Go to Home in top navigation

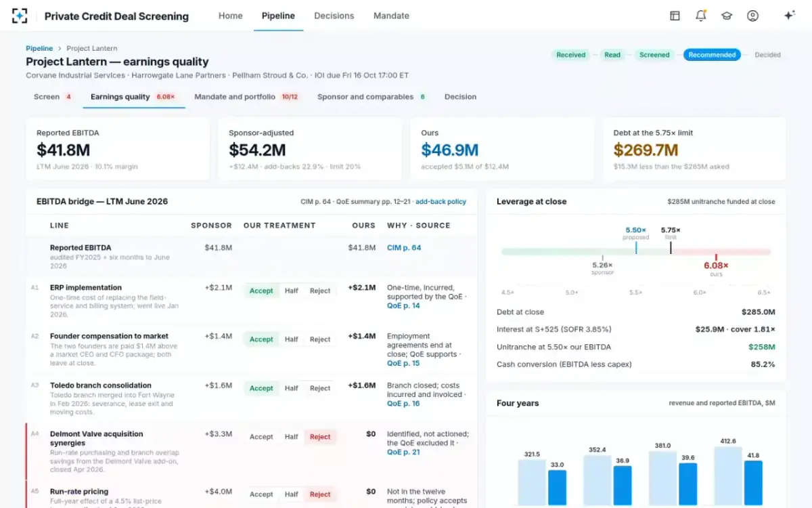click(230, 16)
